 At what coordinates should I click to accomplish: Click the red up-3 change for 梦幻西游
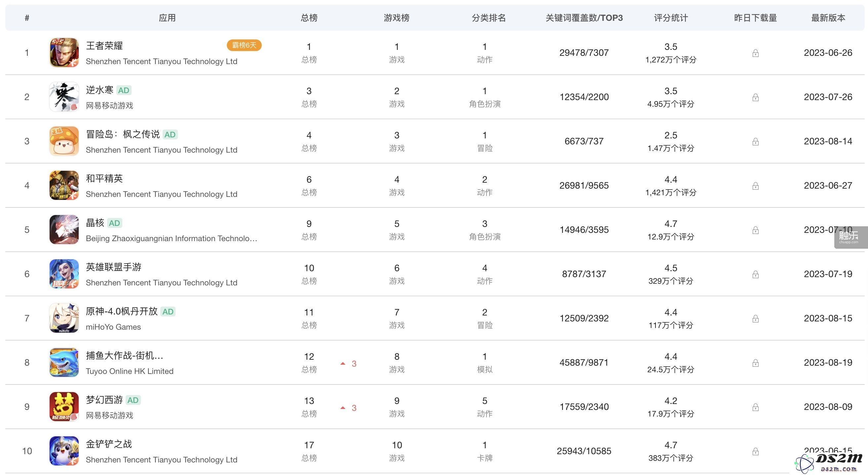click(x=349, y=408)
